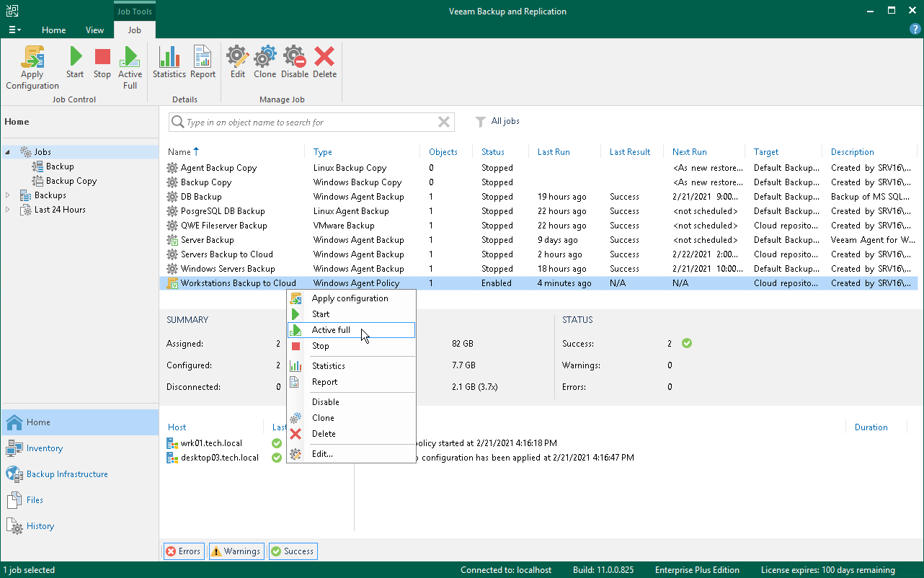Open the help question mark icon

[x=915, y=30]
